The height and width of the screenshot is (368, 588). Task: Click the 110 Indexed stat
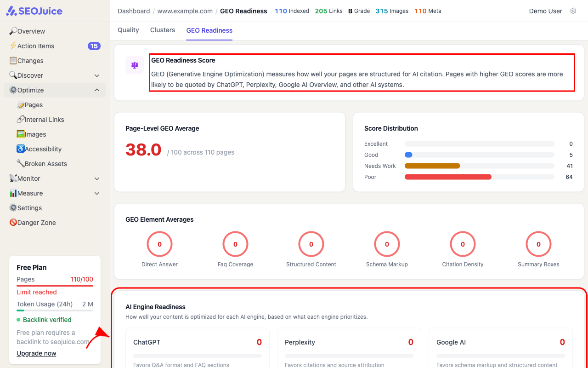[292, 11]
